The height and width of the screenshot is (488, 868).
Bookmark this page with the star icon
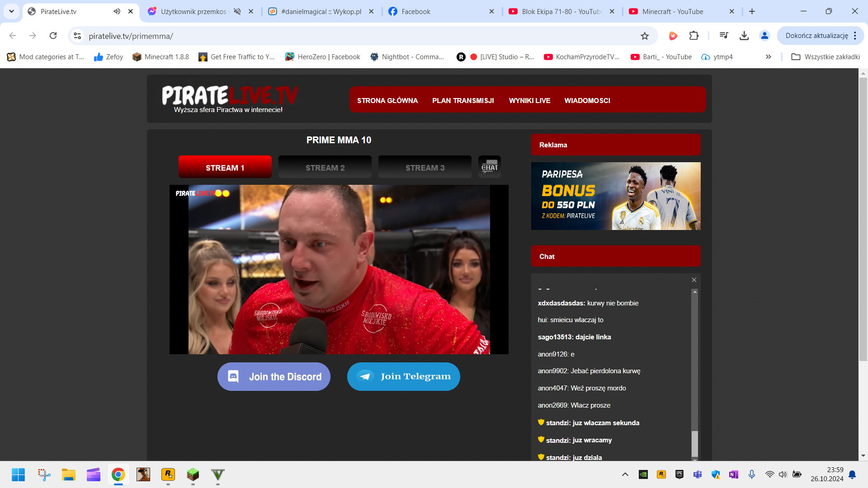(645, 36)
